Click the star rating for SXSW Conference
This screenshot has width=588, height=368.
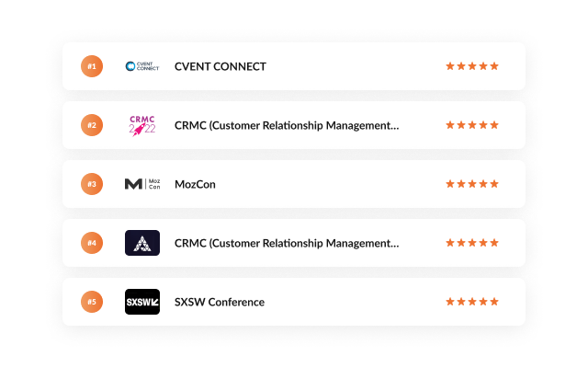pos(472,302)
